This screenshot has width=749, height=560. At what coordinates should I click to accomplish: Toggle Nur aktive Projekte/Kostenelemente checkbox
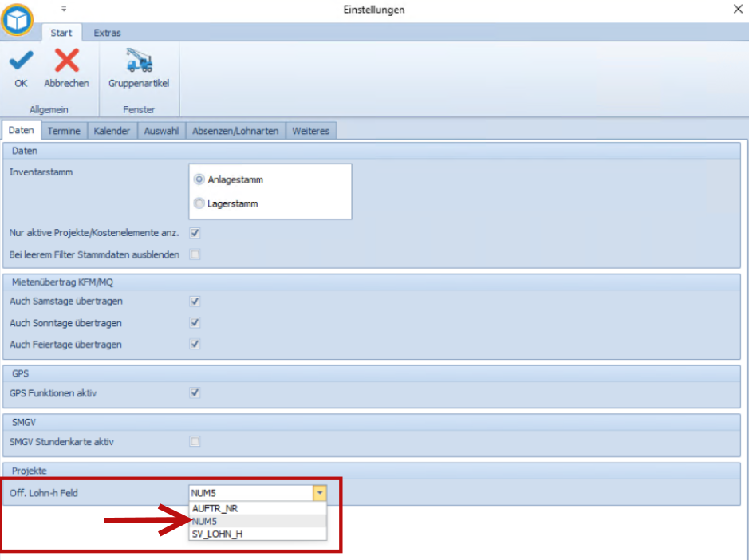[195, 233]
